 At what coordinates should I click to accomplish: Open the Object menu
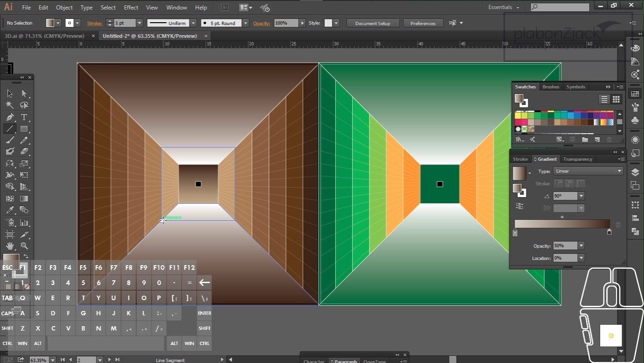click(64, 8)
